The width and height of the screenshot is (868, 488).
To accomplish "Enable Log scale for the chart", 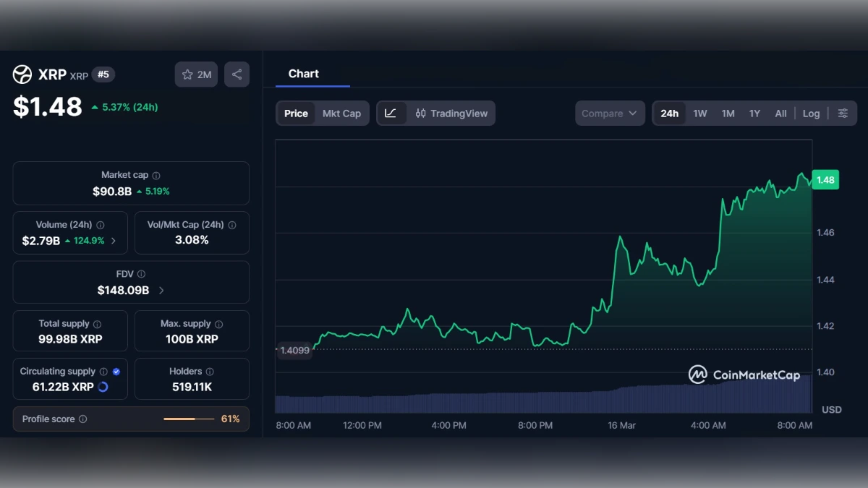I will coord(811,113).
